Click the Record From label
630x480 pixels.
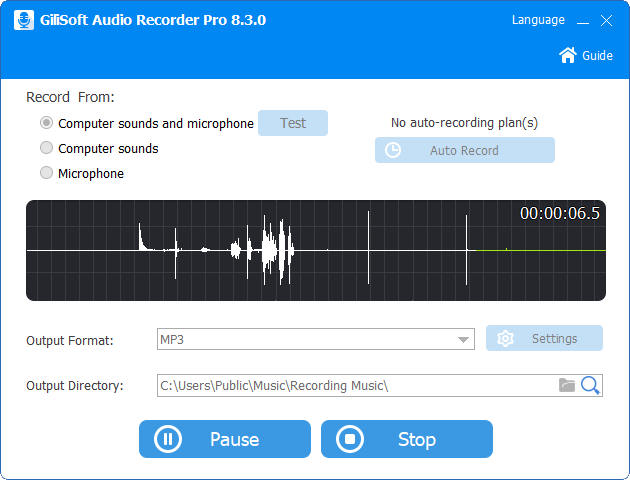coord(70,97)
